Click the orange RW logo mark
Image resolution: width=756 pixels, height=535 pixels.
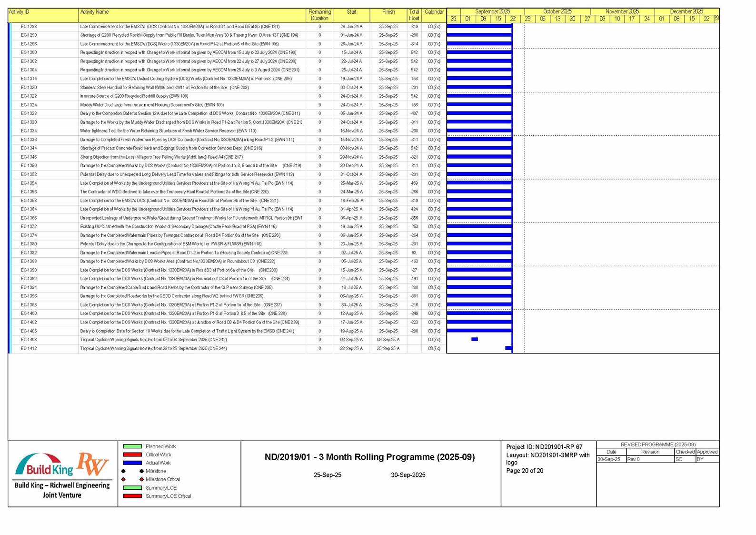92,464
